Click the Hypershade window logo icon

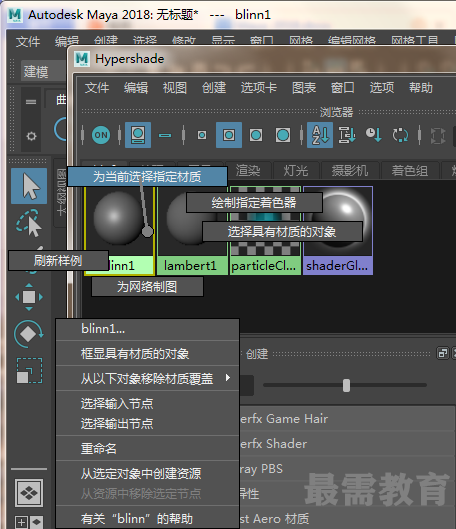click(x=82, y=59)
